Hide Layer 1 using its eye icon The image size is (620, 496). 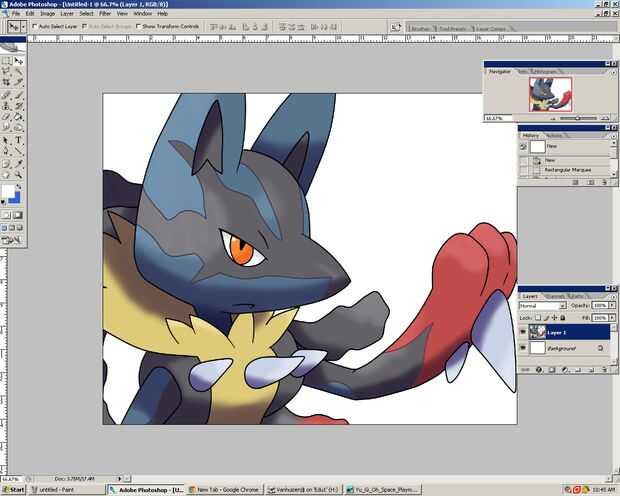pos(523,332)
